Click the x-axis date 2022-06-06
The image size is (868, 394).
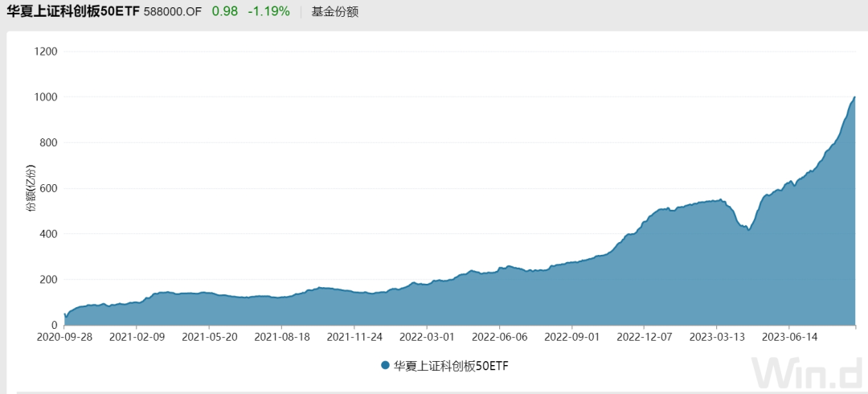click(499, 336)
